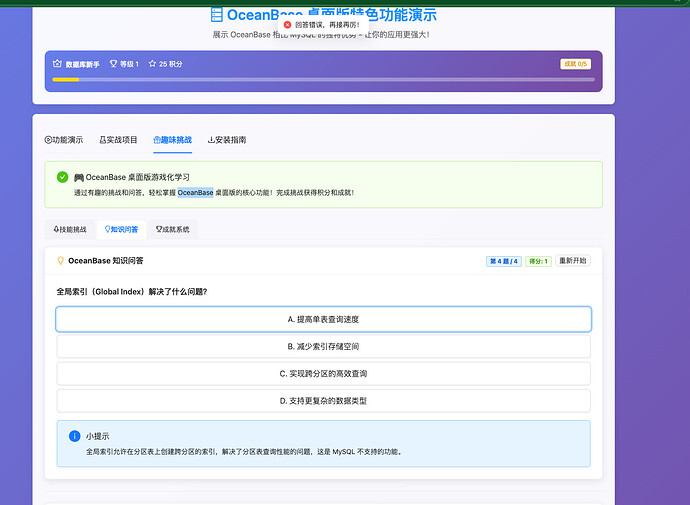Click the 成就 0/5 badge
The width and height of the screenshot is (690, 505).
(576, 64)
